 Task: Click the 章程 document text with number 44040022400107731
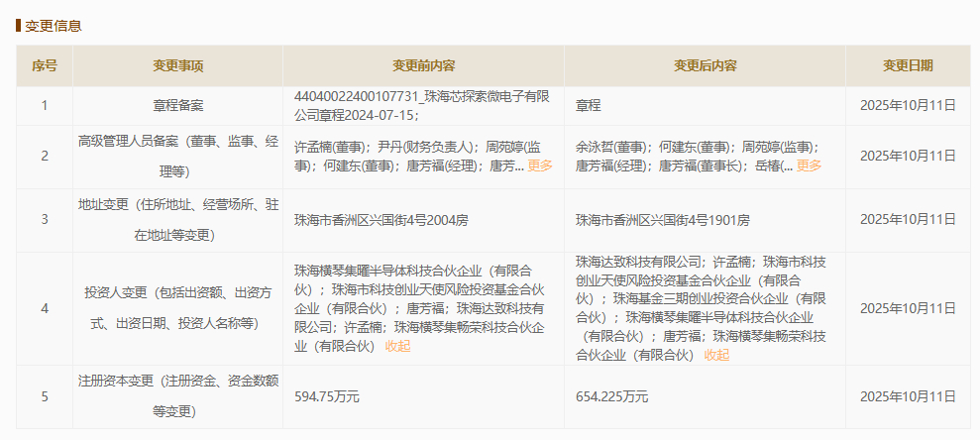point(421,104)
